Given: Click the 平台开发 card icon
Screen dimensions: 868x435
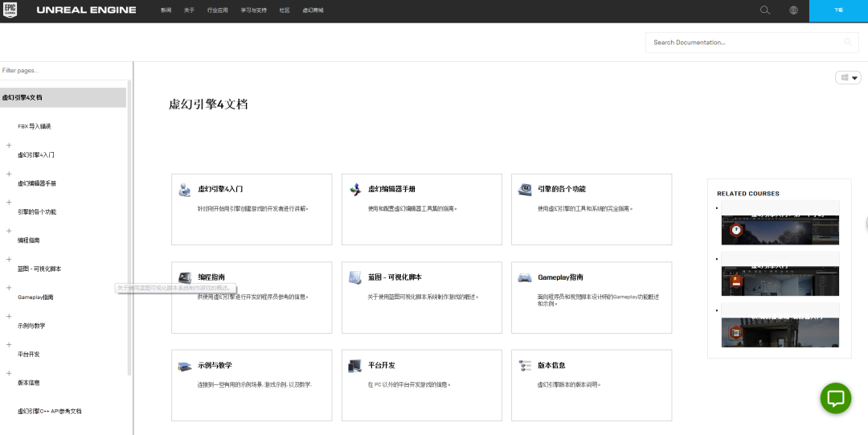Looking at the screenshot, I should click(x=355, y=366).
